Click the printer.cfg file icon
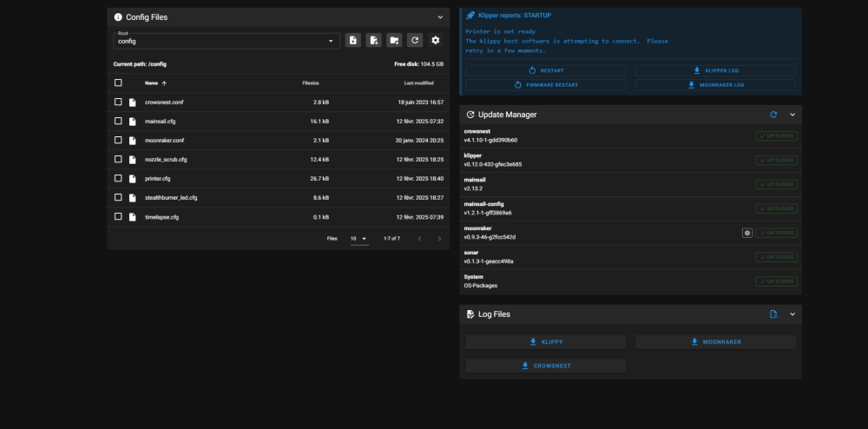 (132, 179)
